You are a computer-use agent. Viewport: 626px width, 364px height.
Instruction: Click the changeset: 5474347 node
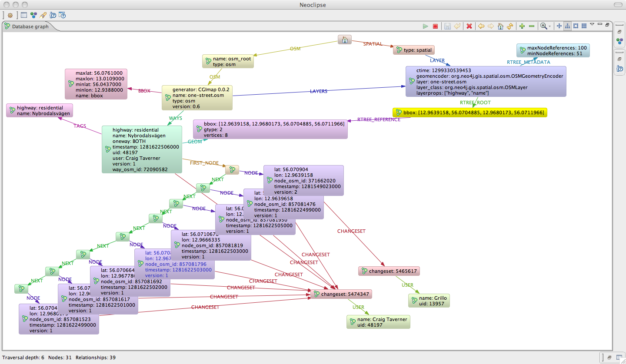pos(340,294)
